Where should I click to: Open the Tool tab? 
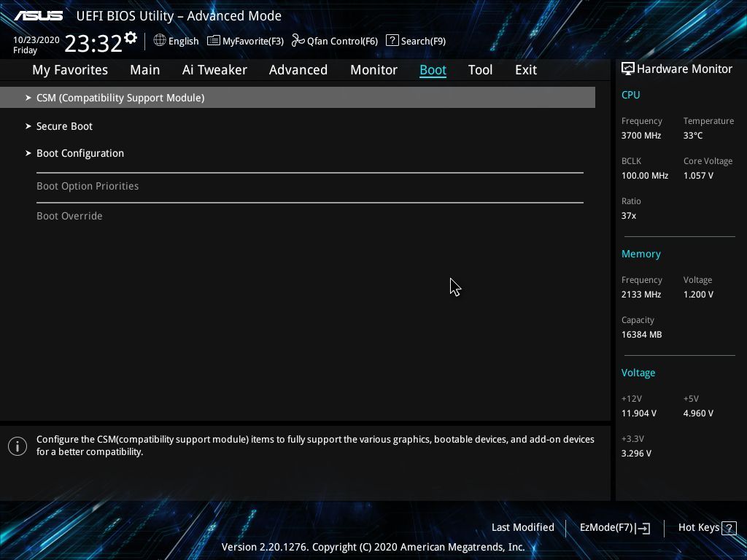tap(480, 70)
